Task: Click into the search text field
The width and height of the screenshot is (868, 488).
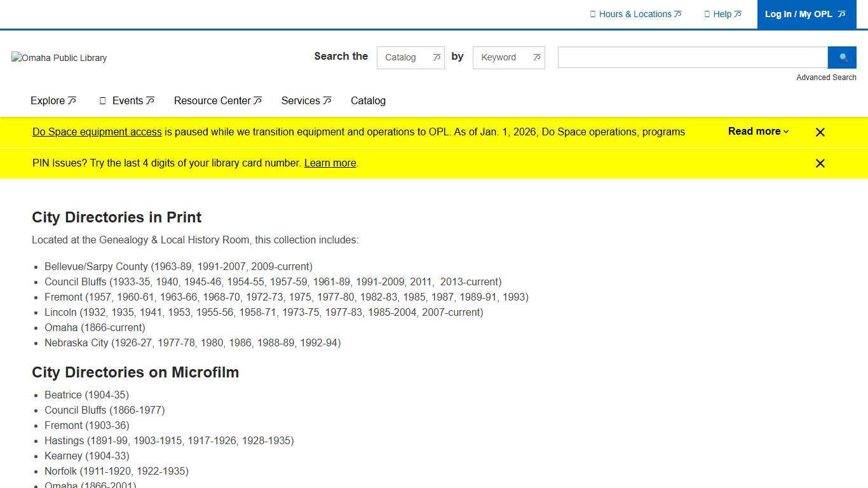Action: pos(692,57)
